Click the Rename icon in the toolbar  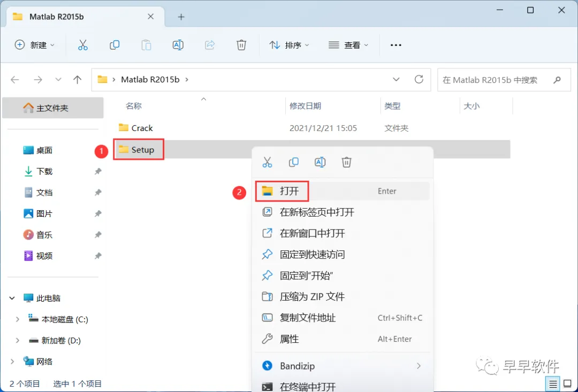pyautogui.click(x=178, y=45)
